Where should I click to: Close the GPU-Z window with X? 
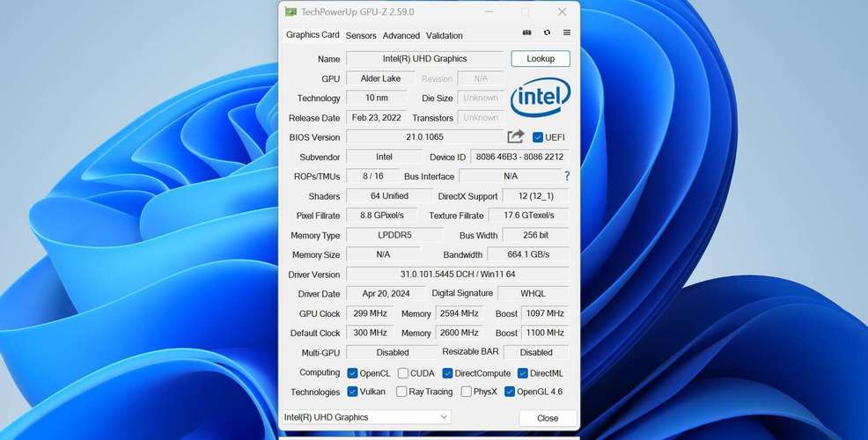[562, 11]
